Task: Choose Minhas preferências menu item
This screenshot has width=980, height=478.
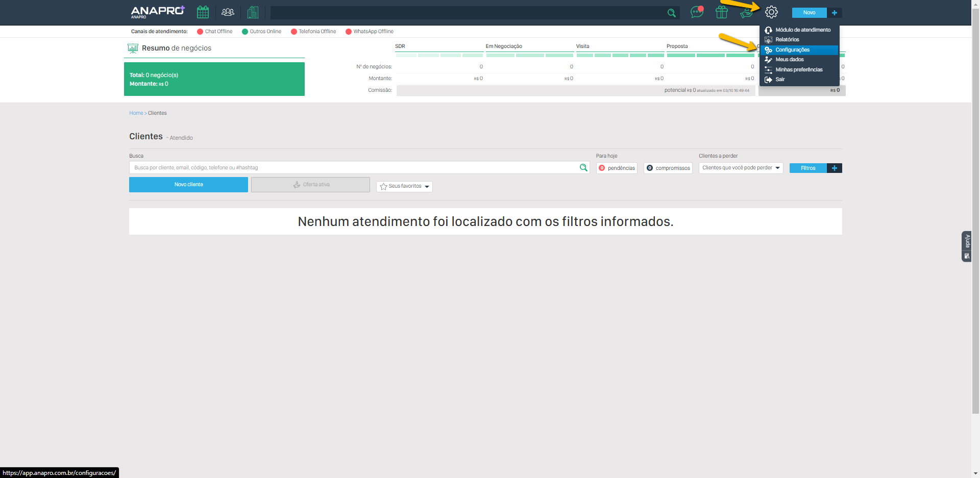Action: 799,70
